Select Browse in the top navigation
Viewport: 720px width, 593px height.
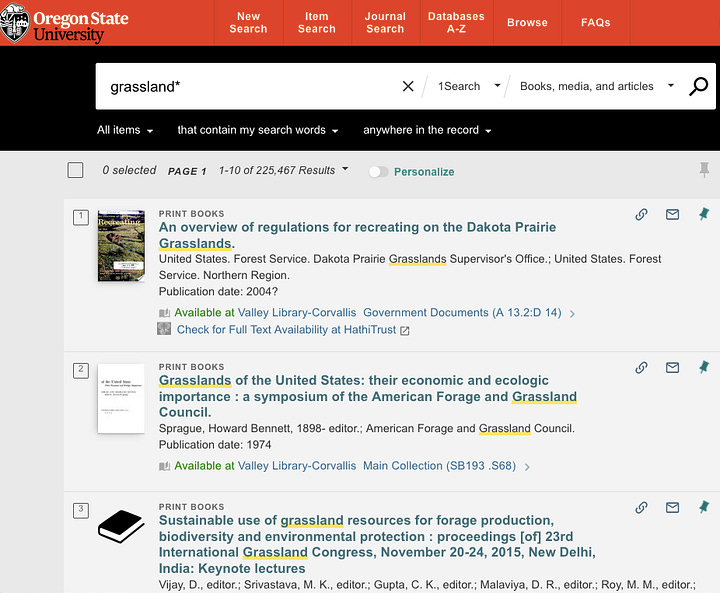click(527, 23)
